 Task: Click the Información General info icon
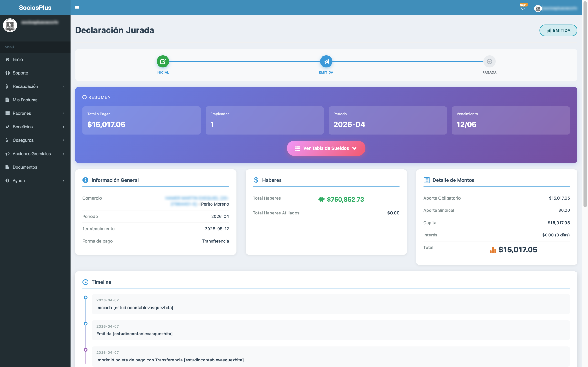pyautogui.click(x=85, y=180)
